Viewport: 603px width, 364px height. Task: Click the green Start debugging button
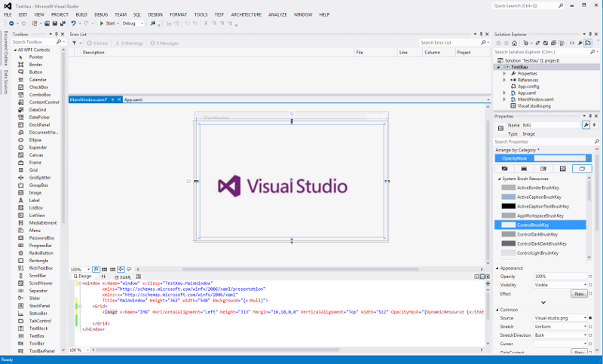coord(107,23)
